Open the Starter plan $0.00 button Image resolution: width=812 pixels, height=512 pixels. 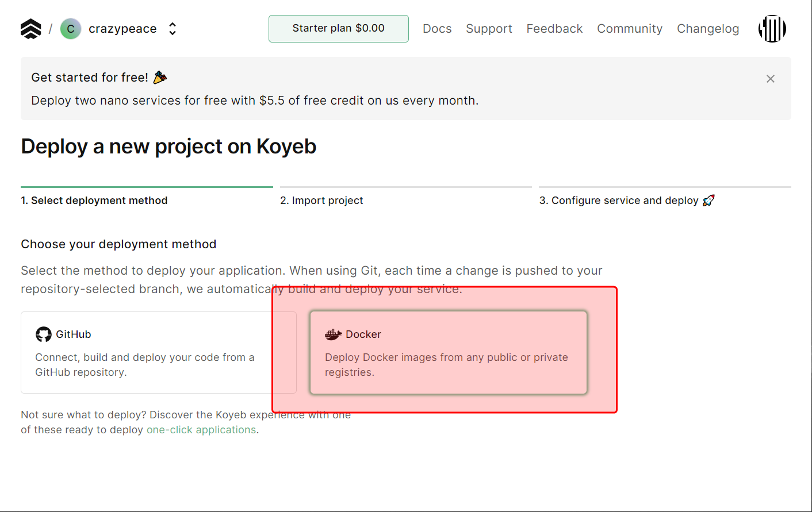(338, 29)
